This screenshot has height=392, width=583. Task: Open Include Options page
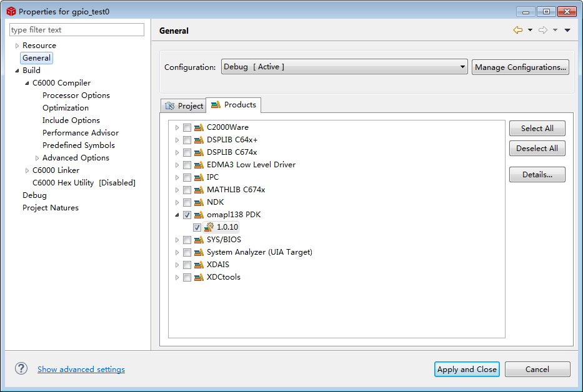click(71, 120)
